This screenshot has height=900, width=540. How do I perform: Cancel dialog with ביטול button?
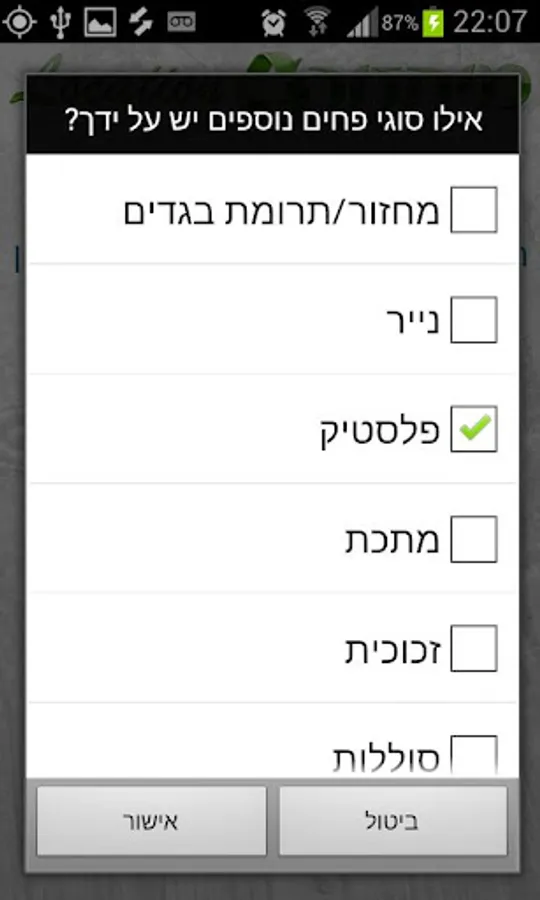coord(393,821)
